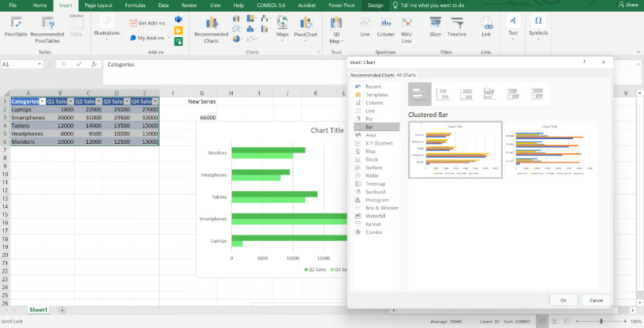Select the Stacked Bar subtype icon
The height and width of the screenshot is (328, 644).
444,95
